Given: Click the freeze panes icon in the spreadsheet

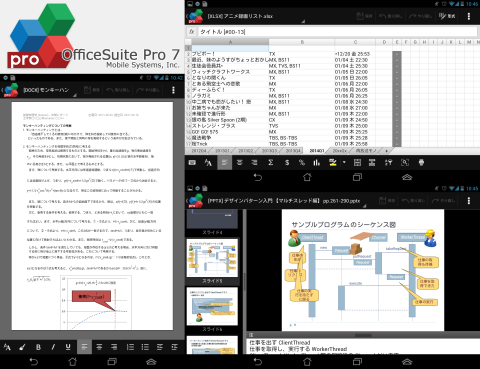Looking at the screenshot, I should (357, 163).
